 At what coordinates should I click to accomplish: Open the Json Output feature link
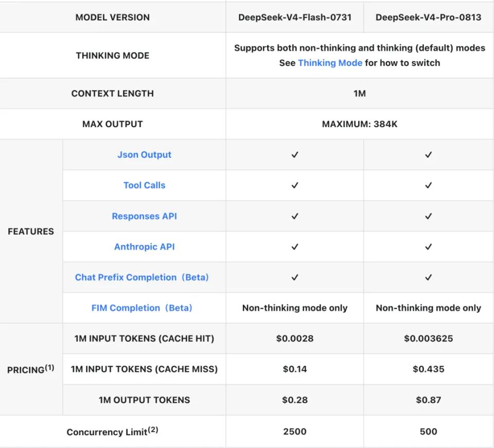[144, 155]
